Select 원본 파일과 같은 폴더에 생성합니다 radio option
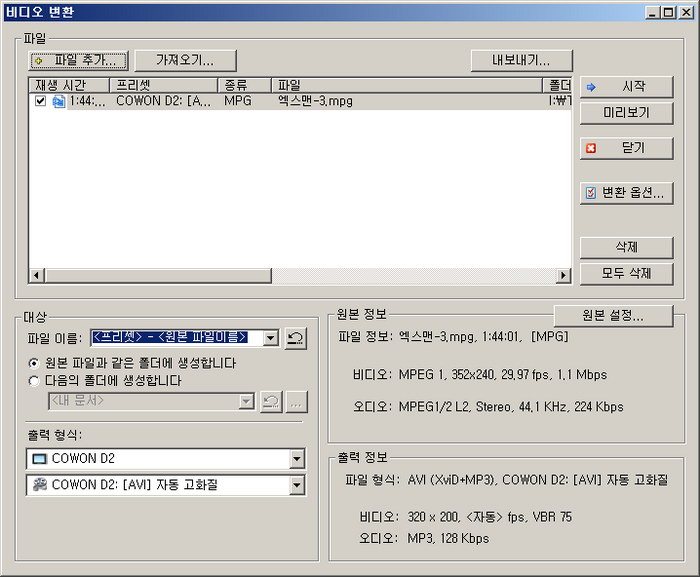The height and width of the screenshot is (577, 700). tap(35, 362)
